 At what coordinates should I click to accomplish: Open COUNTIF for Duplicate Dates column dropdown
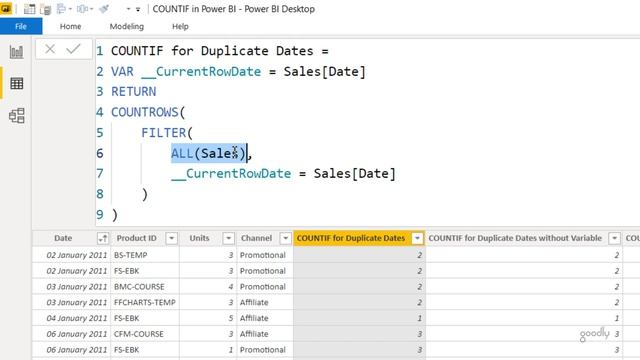417,238
